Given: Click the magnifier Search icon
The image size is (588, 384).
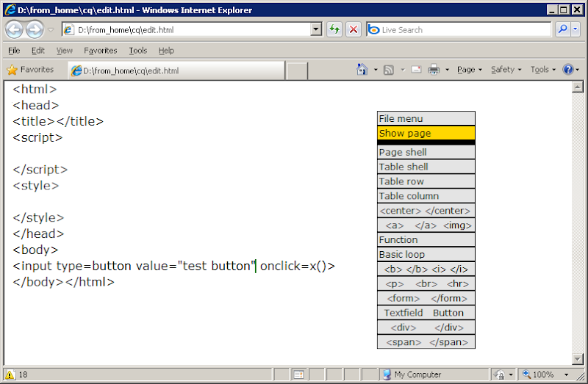Looking at the screenshot, I should point(562,29).
